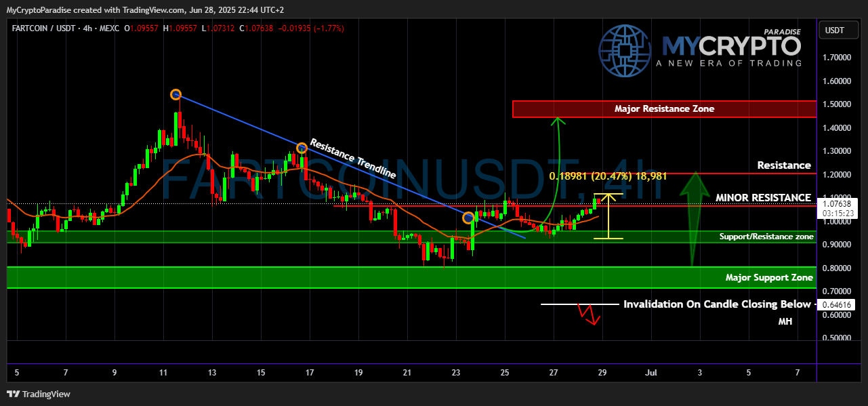Click date 29 on the time axis
This screenshot has width=868, height=406.
[x=602, y=372]
